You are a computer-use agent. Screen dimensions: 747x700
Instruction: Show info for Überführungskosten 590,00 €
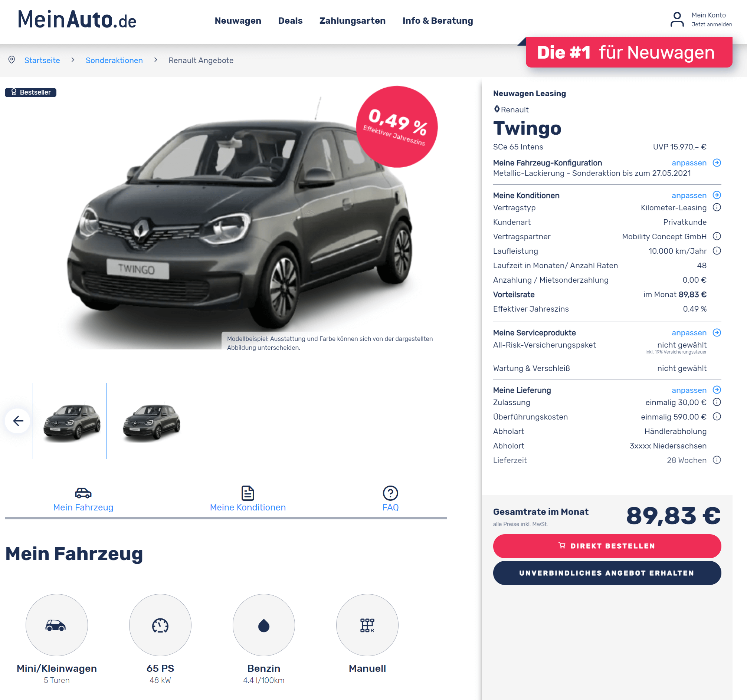[x=717, y=417]
